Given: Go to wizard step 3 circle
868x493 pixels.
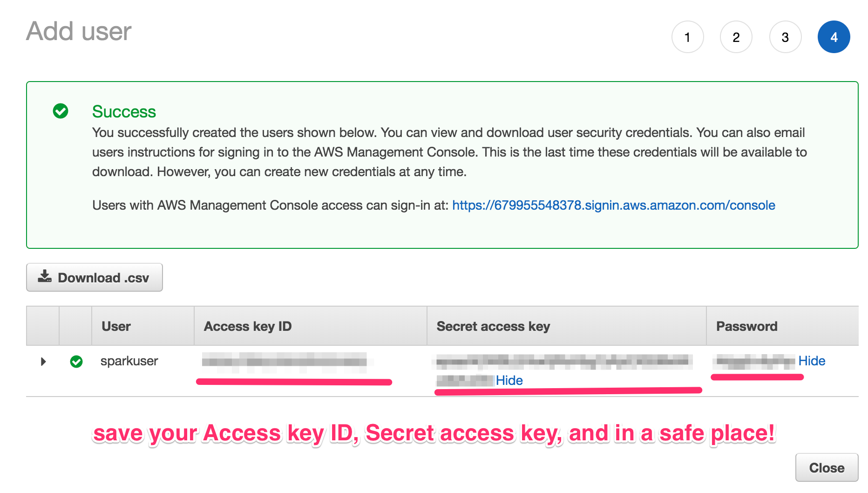Looking at the screenshot, I should click(785, 37).
